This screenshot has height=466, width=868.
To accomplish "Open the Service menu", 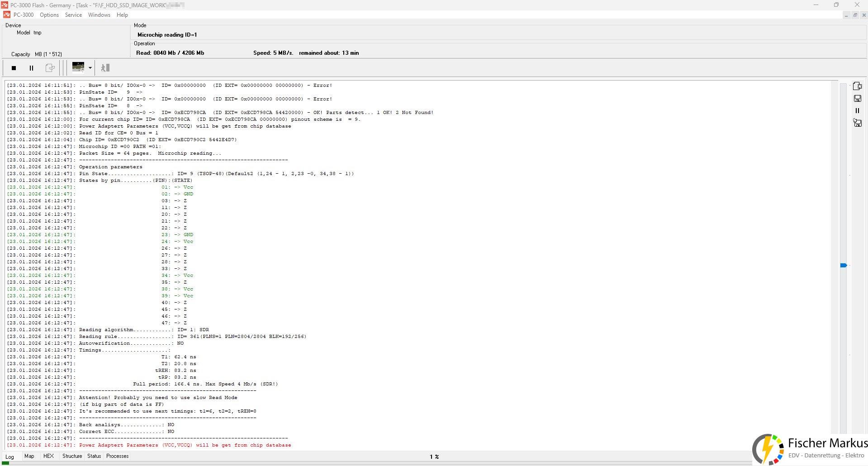I will click(73, 15).
